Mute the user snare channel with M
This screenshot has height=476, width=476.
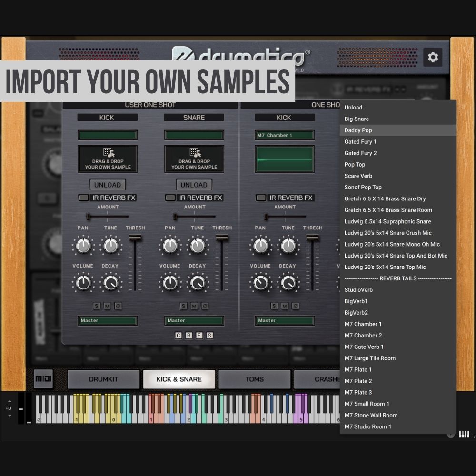pos(194,306)
